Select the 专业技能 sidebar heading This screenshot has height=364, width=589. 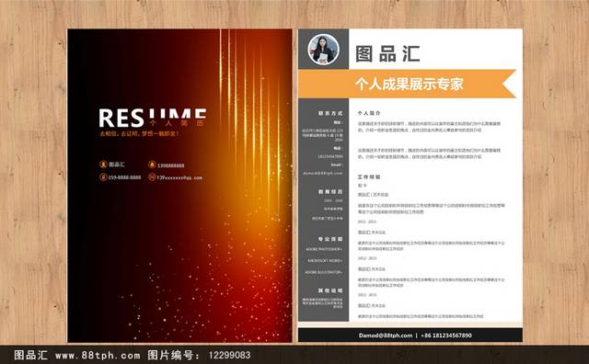pyautogui.click(x=330, y=239)
